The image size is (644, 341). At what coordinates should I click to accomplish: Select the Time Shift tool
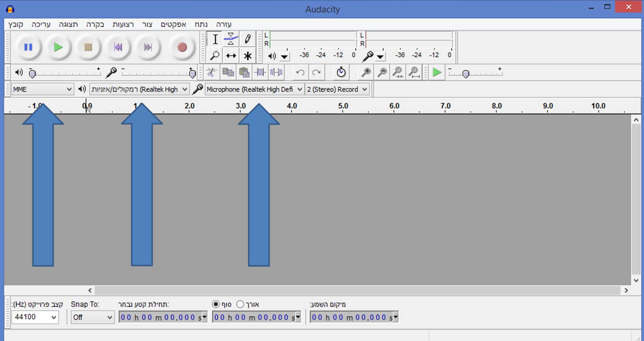(231, 56)
